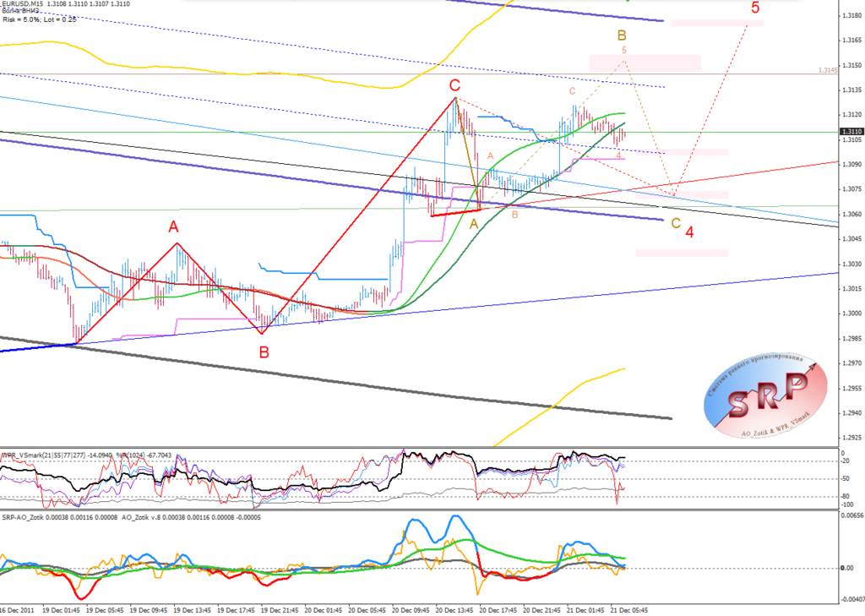The width and height of the screenshot is (865, 616).
Task: Click the 1.3000 value on price axis
Action: coord(852,313)
